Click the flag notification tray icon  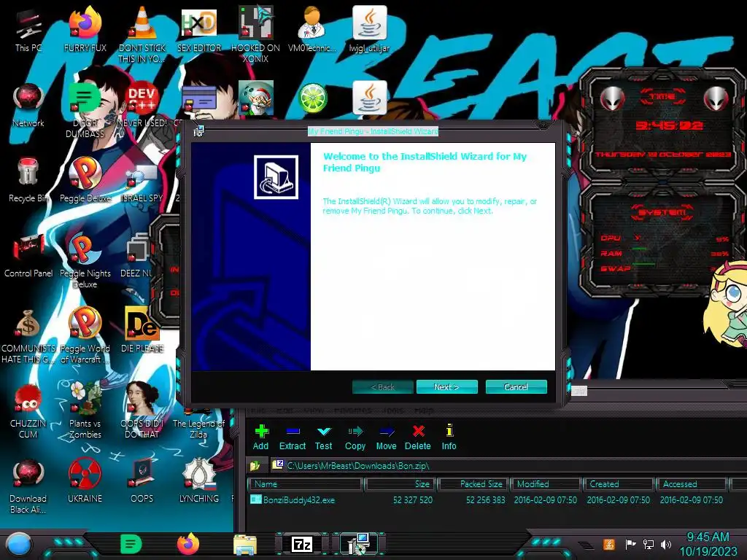(630, 544)
